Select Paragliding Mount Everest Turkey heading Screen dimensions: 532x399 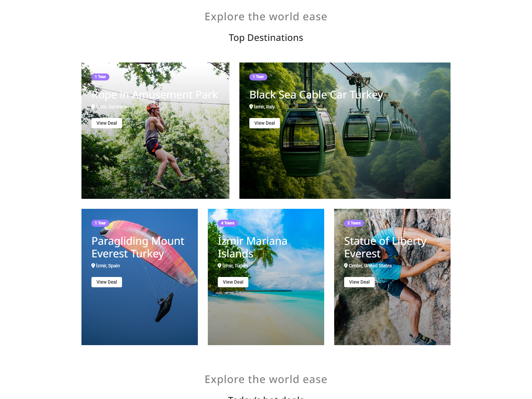[138, 247]
